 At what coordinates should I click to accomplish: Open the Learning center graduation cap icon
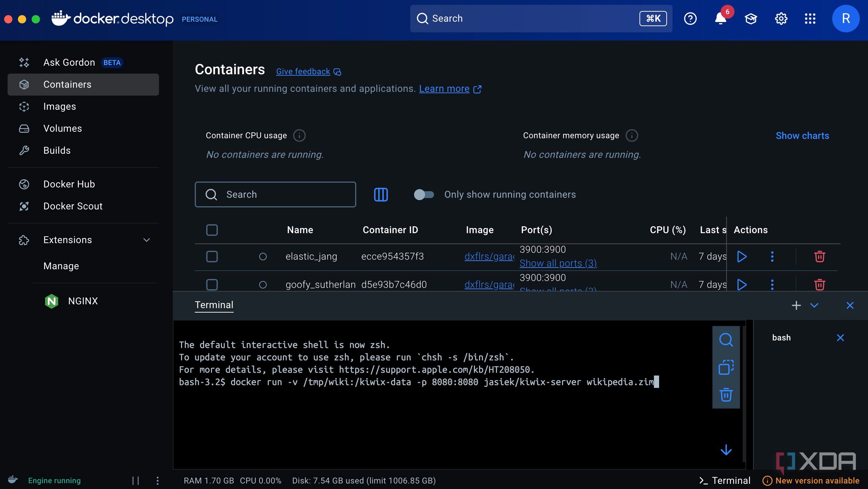[751, 19]
